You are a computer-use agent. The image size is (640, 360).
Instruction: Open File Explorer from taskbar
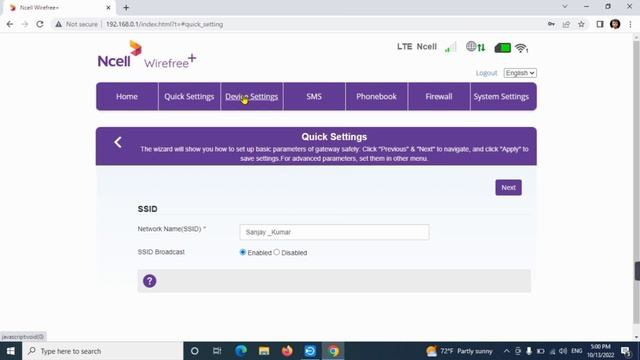pos(264,351)
